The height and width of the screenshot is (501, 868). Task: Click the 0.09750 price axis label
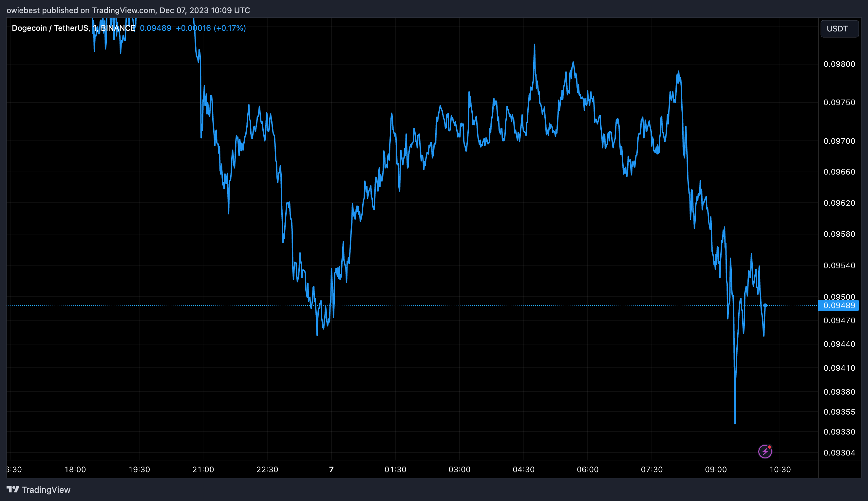[839, 102]
